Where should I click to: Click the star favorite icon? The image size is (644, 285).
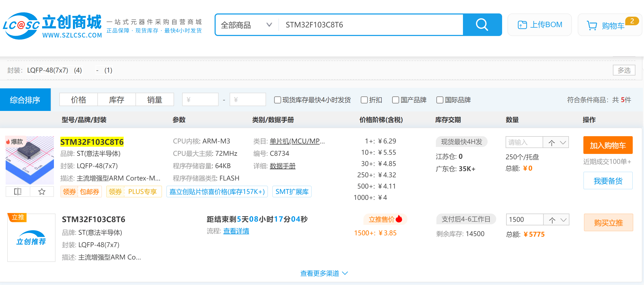(x=42, y=192)
